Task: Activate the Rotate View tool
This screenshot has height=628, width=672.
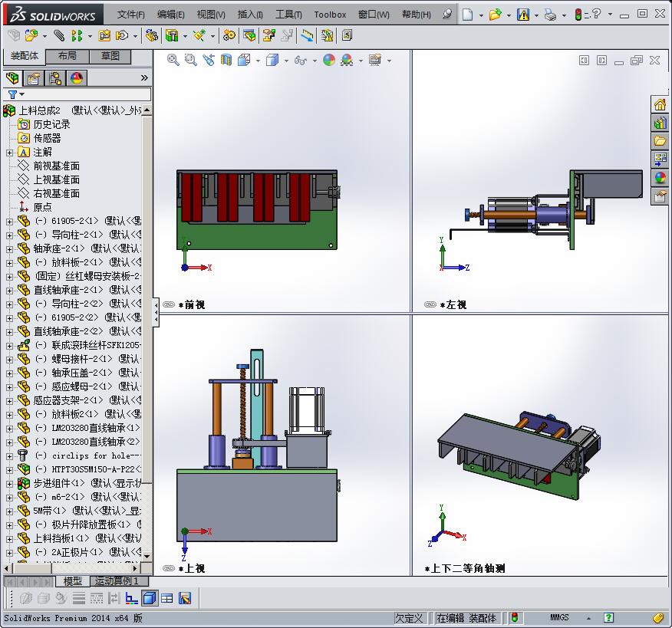Action: click(x=209, y=60)
